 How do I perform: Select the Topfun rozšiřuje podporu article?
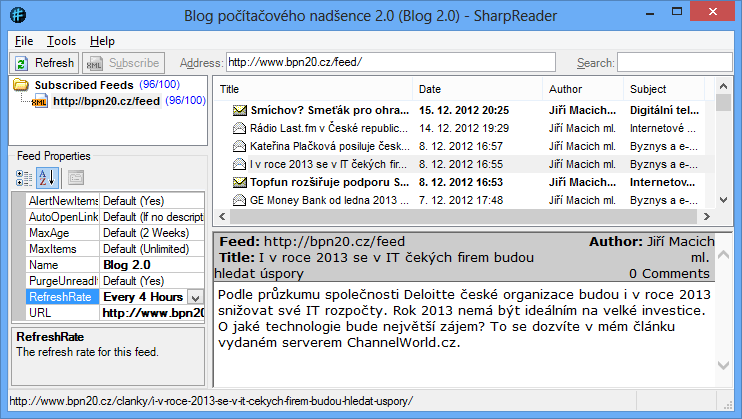[320, 183]
